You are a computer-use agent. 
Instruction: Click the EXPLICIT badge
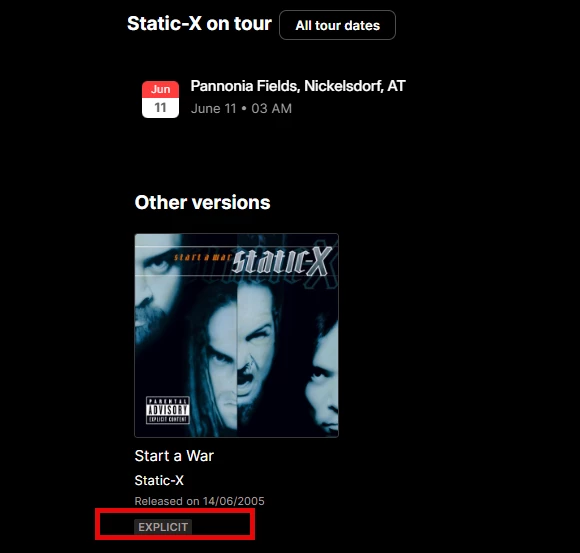(163, 527)
